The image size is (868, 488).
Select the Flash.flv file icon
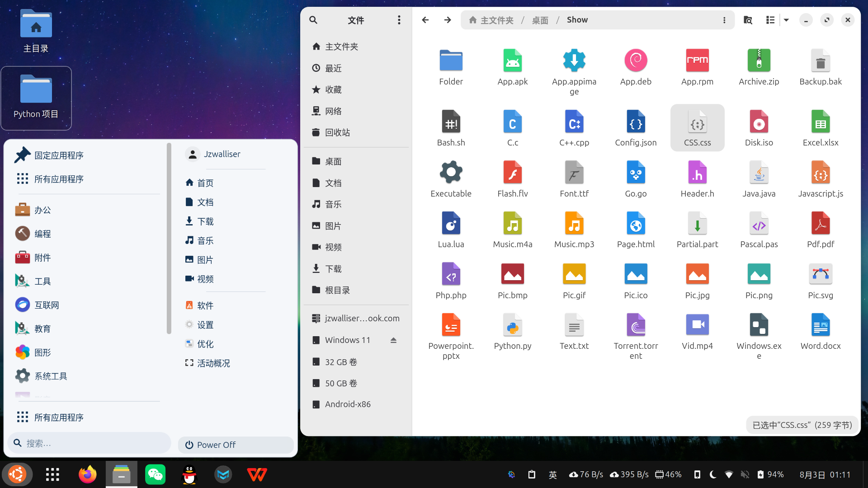pos(513,172)
